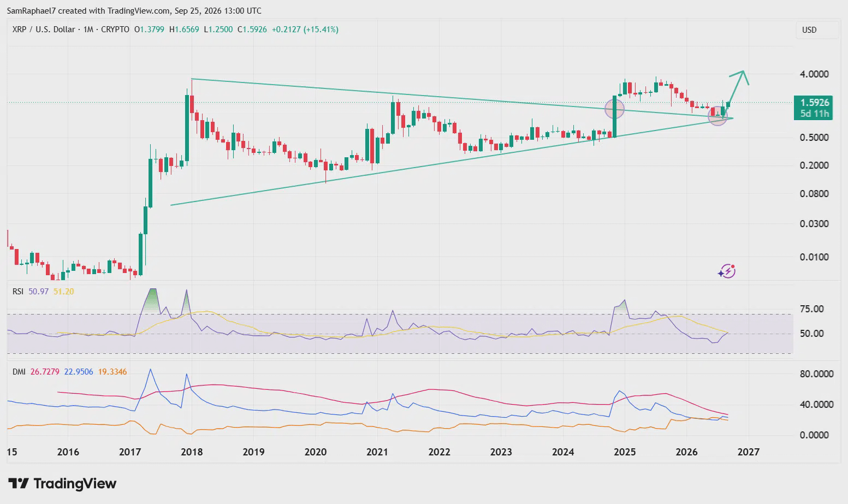This screenshot has height=504, width=848.
Task: Click the change value +0.2127 (+15.41%)
Action: [x=305, y=29]
